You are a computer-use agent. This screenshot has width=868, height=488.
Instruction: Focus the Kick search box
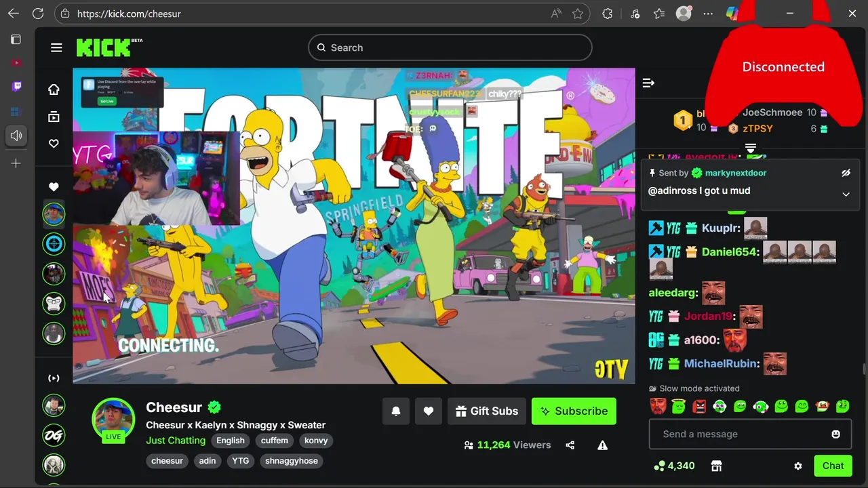click(x=450, y=47)
